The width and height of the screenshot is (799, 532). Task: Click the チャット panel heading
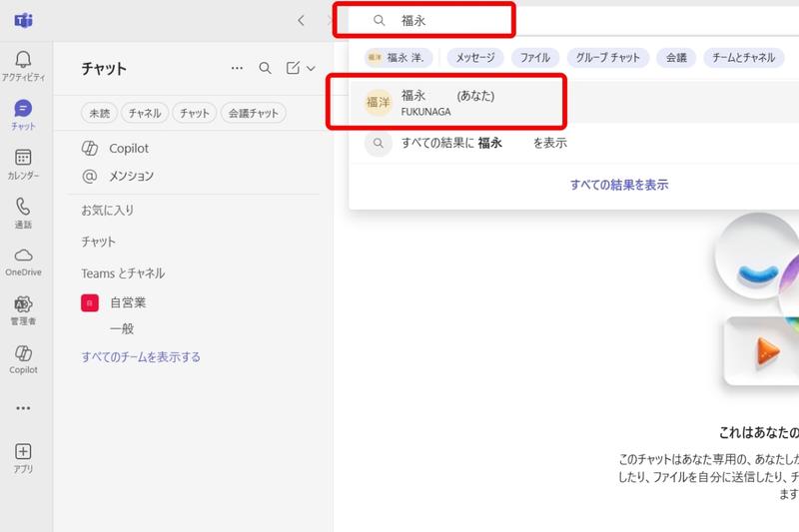click(x=104, y=68)
